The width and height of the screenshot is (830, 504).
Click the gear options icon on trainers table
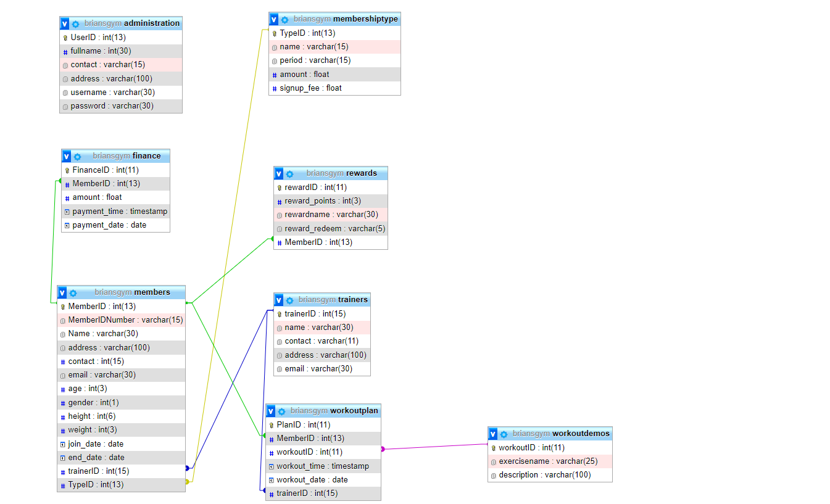(x=289, y=299)
